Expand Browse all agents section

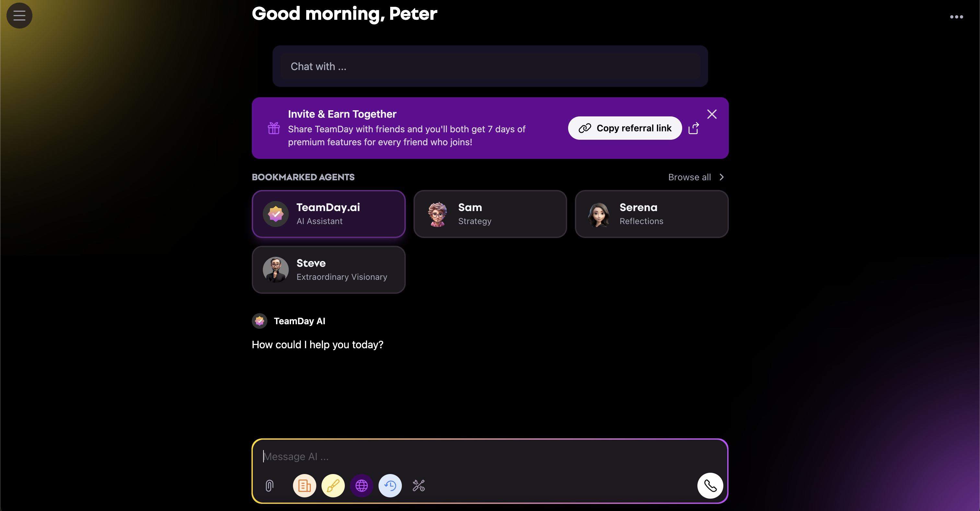(x=697, y=176)
